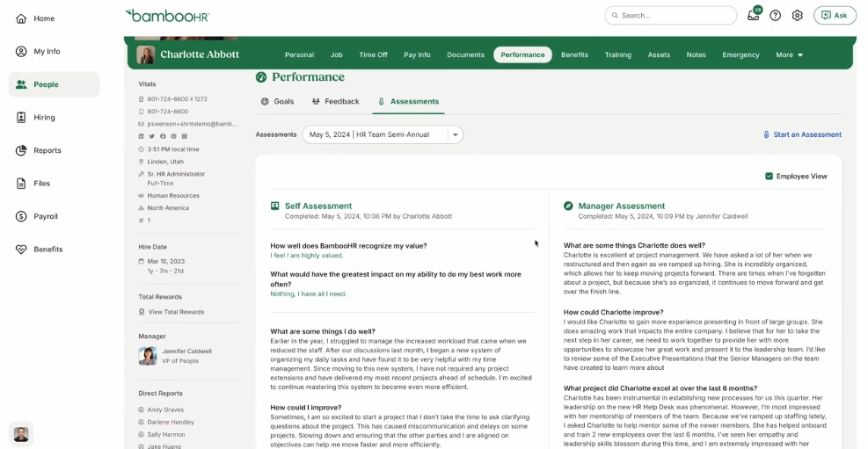868x449 pixels.
Task: Click the Goals target icon
Action: click(265, 102)
